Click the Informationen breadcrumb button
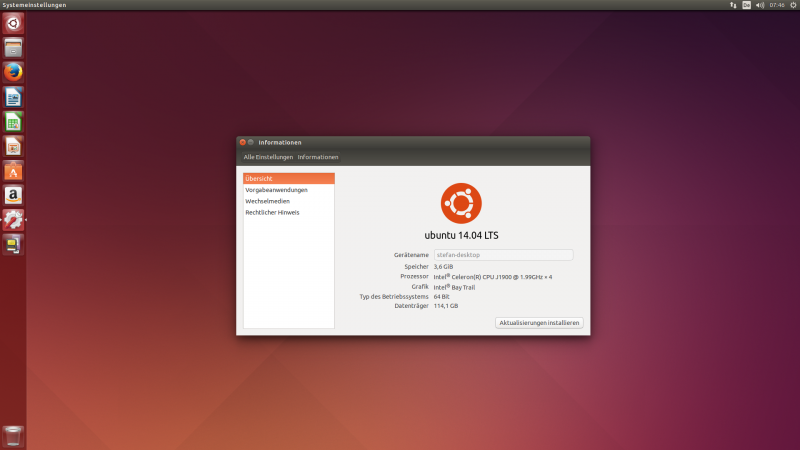Screen dimensions: 800x450 point(318,157)
